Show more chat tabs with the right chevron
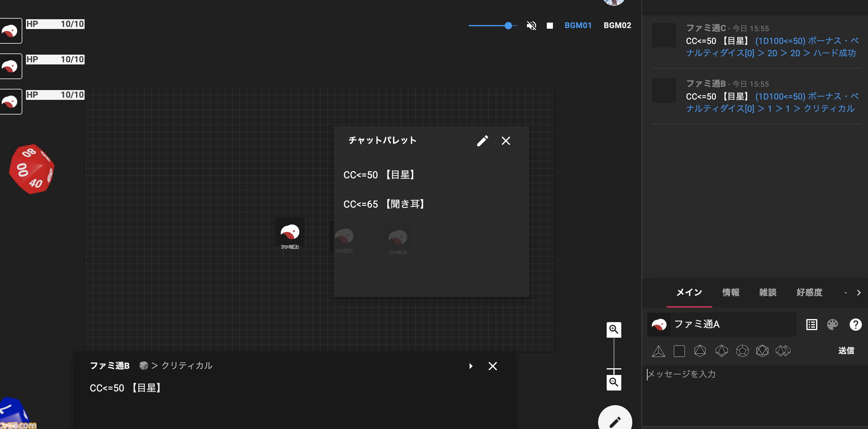The width and height of the screenshot is (868, 429). 859,293
